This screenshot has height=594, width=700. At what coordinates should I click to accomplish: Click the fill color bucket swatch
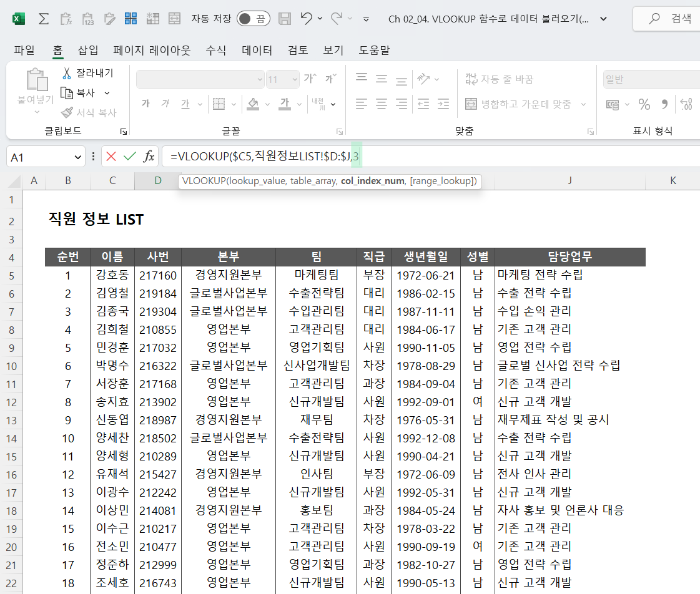point(253,104)
